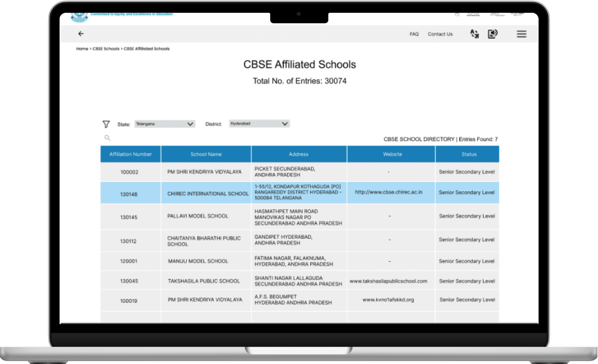
Task: Click PM SHRI KENDRIYA VIDYALAYA in row 100002
Action: 205,172
